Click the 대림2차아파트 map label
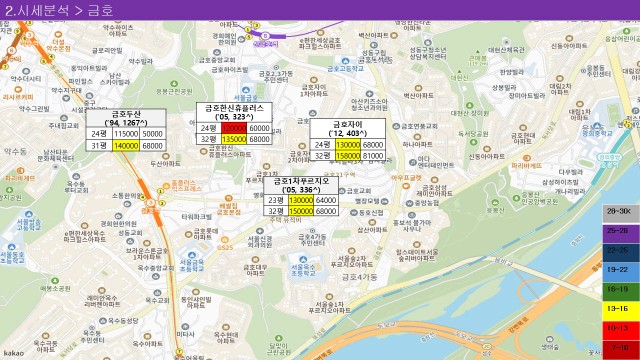 coord(560,89)
